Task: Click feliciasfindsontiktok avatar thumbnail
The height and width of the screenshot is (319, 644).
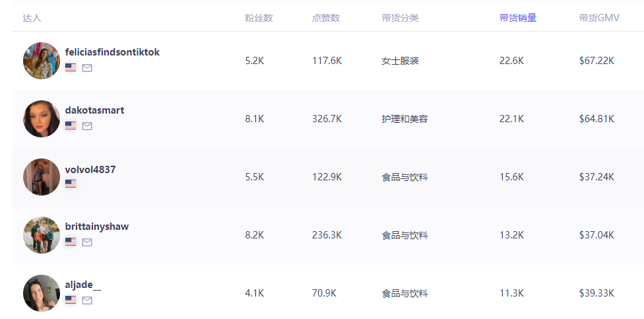Action: (42, 61)
